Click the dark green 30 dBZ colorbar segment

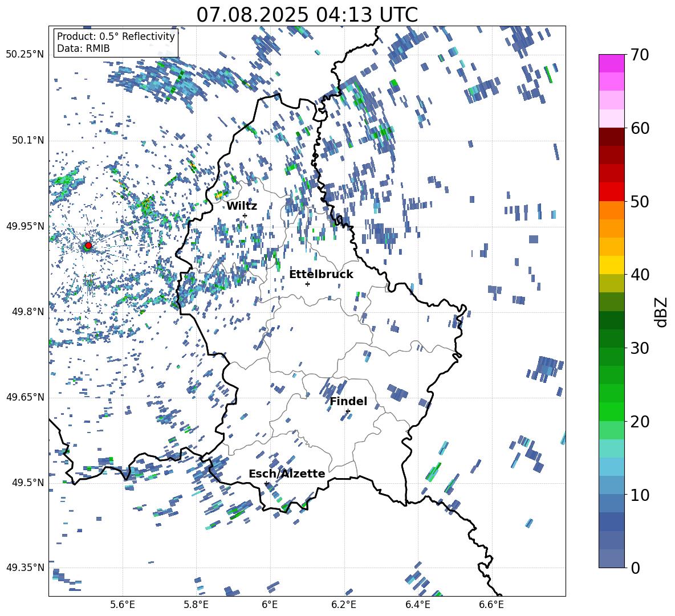point(611,338)
